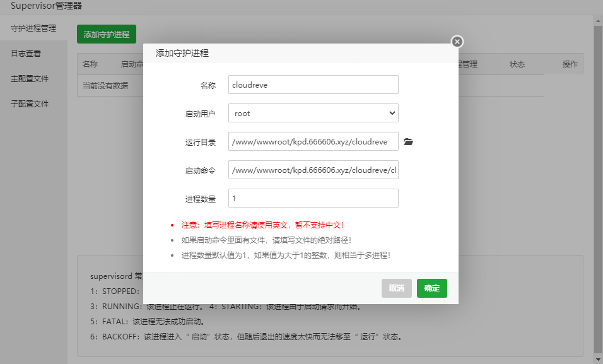Select 守护进程管理 in the sidebar
Viewport: 603px width, 364px height.
(x=33, y=28)
